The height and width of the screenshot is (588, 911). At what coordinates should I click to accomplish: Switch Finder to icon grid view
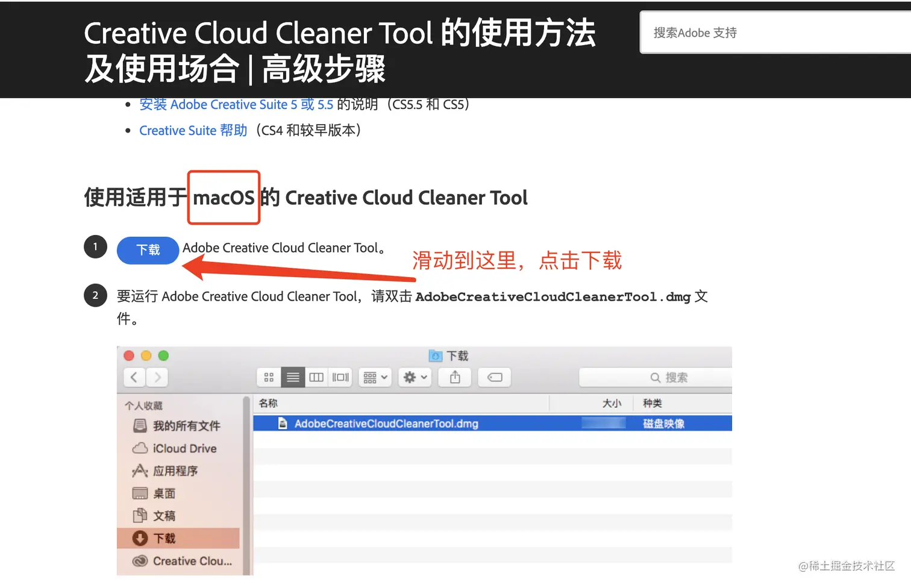[269, 377]
